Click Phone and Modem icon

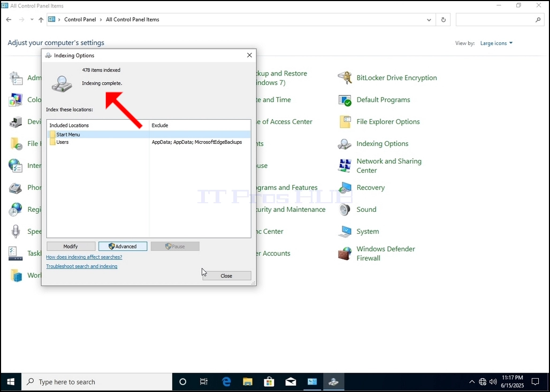(x=16, y=188)
